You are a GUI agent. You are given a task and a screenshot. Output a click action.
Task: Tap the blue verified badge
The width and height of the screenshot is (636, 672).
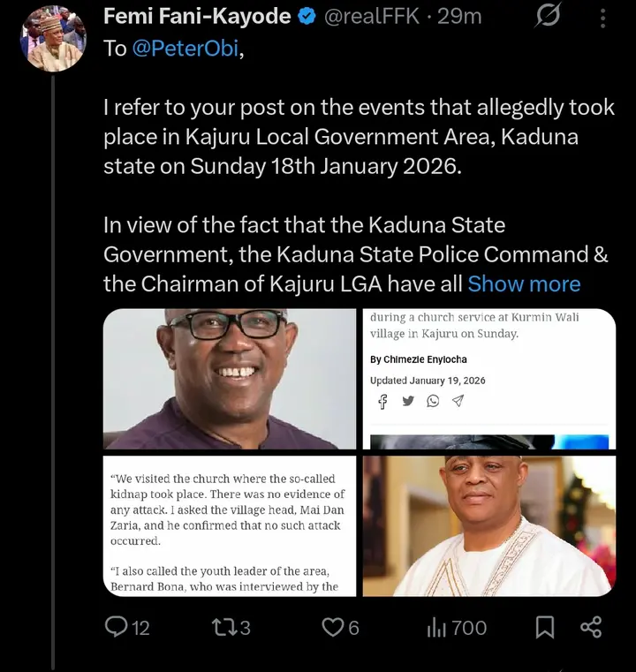(x=307, y=17)
